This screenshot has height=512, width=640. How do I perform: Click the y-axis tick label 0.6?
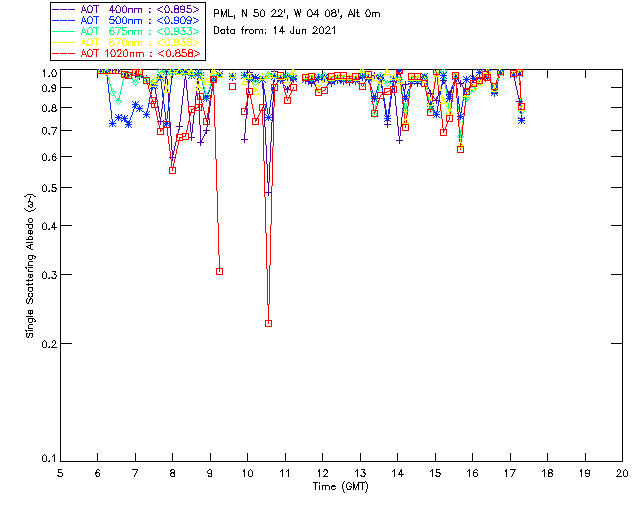tap(49, 157)
